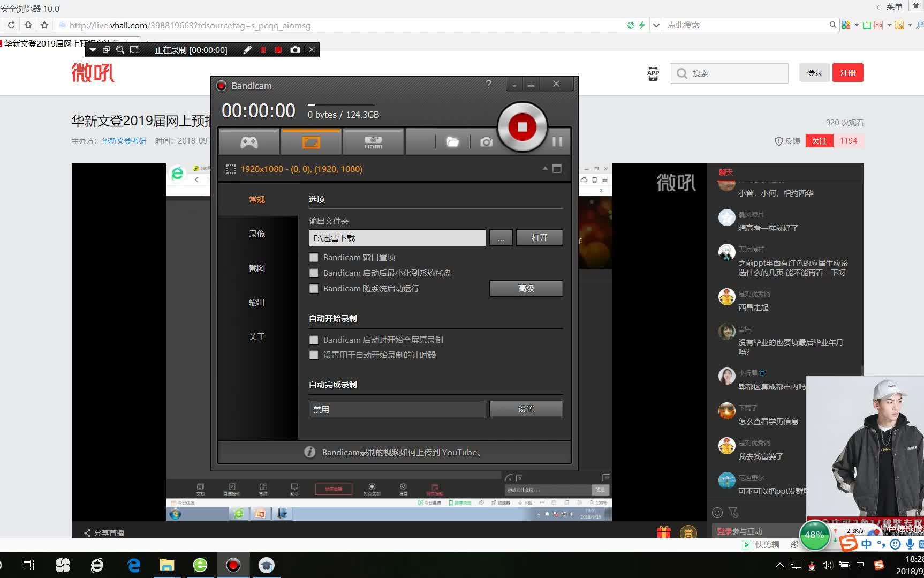Viewport: 924px width, 578px height.
Task: Select Bandicam HDMI device recording mode tab
Action: [373, 142]
